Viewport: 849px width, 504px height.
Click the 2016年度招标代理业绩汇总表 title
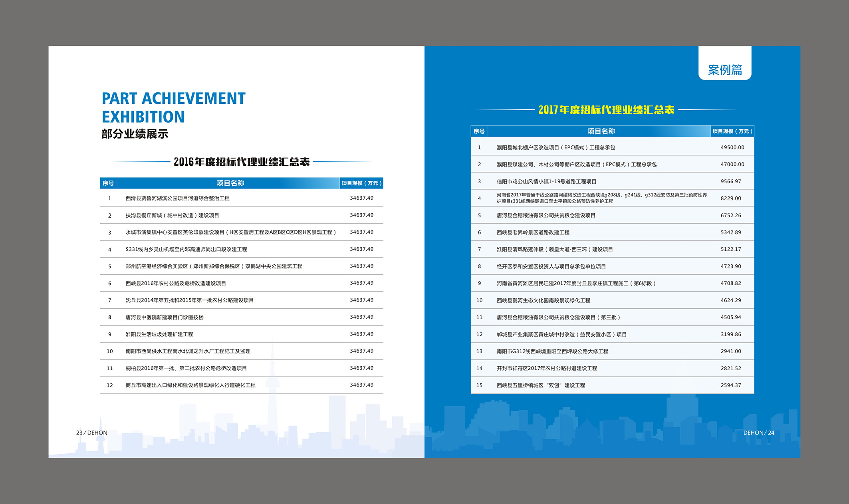(242, 162)
